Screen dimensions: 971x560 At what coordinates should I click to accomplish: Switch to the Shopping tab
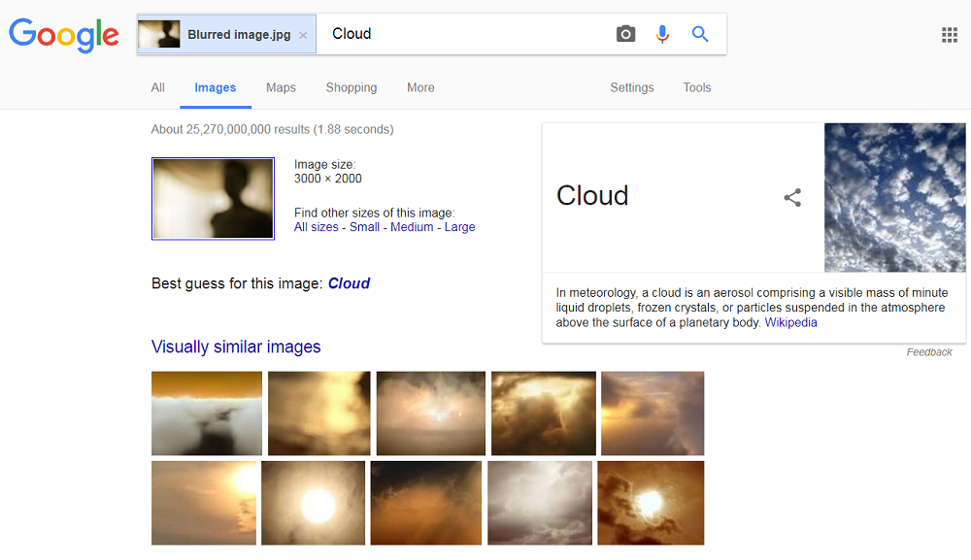(x=351, y=87)
